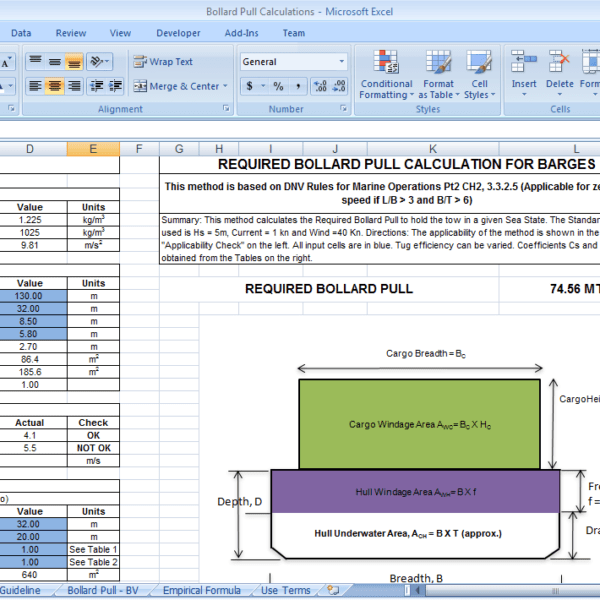This screenshot has height=600, width=600.
Task: Switch to the Guideline sheet tab
Action: [x=20, y=590]
